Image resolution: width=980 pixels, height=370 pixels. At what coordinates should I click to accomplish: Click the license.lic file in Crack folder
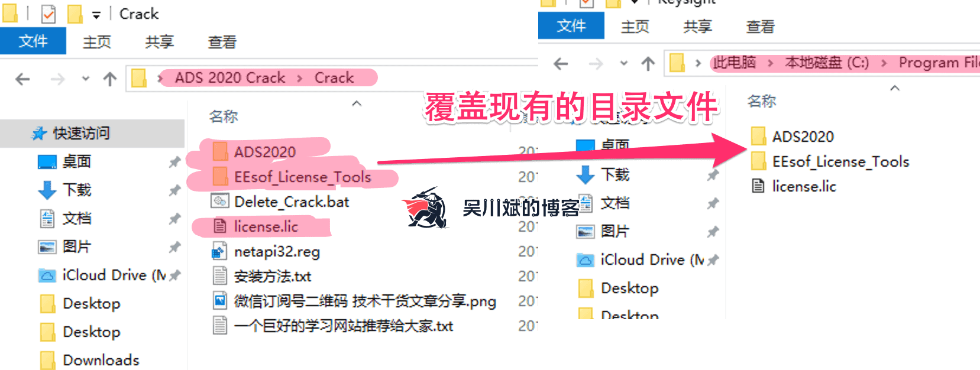[x=266, y=226]
